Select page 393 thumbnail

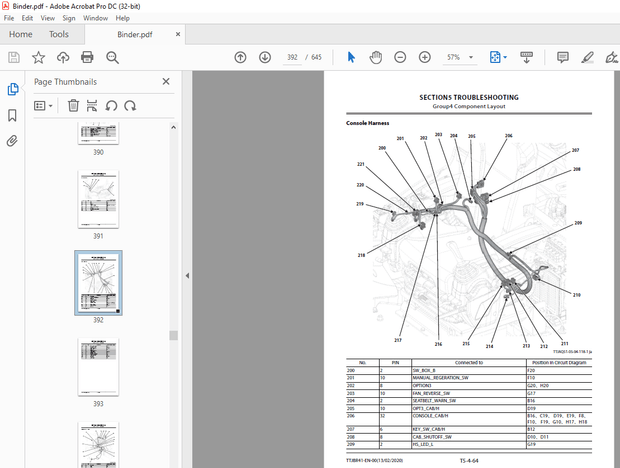(x=98, y=367)
